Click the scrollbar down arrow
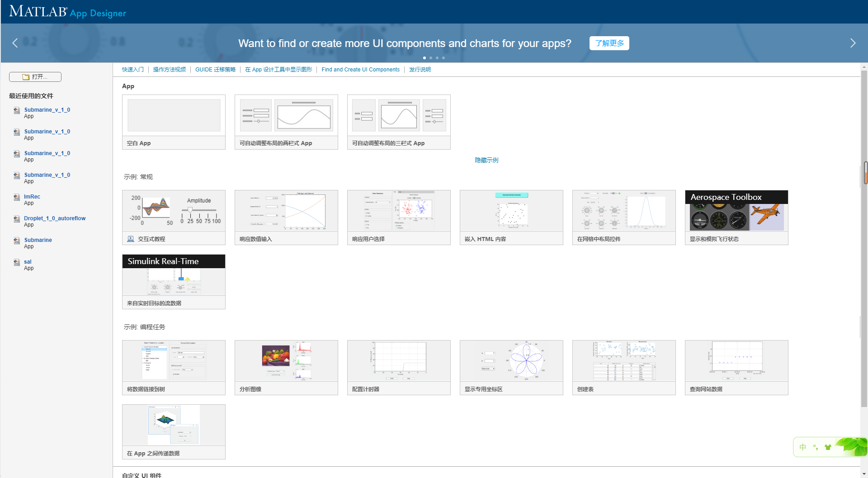Screen dimensions: 868x478 pyautogui.click(x=864, y=474)
